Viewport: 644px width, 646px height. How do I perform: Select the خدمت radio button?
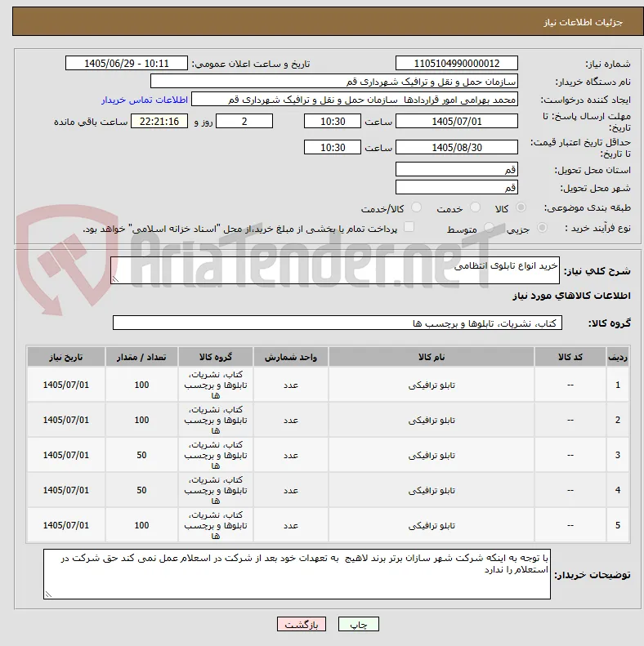point(475,207)
